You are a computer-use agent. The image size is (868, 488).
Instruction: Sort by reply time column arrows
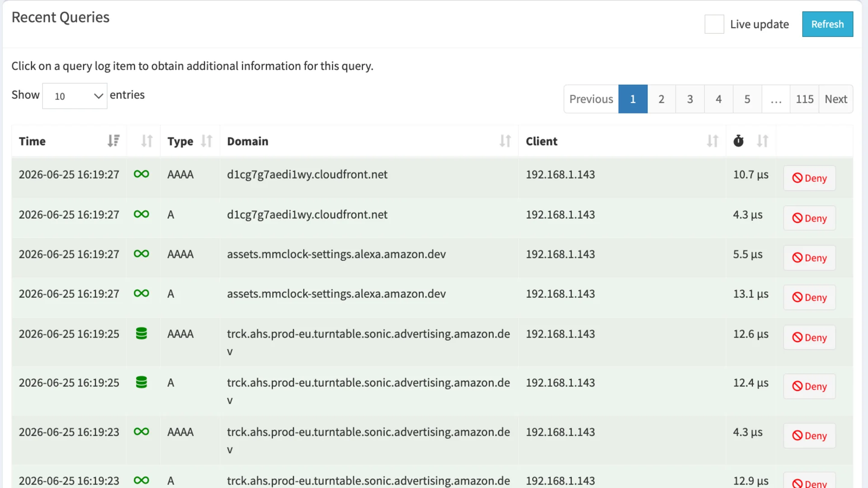click(x=763, y=141)
